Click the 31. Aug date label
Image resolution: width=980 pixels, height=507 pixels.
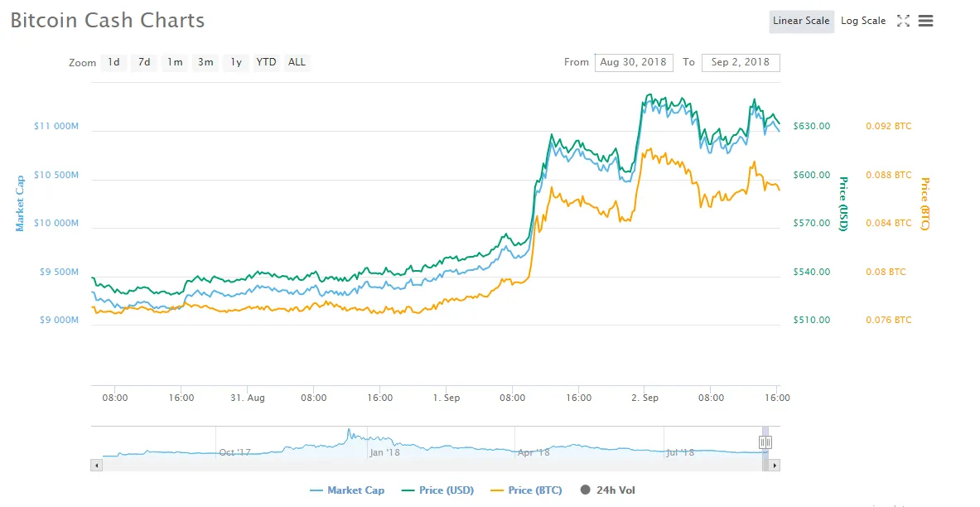(x=248, y=398)
